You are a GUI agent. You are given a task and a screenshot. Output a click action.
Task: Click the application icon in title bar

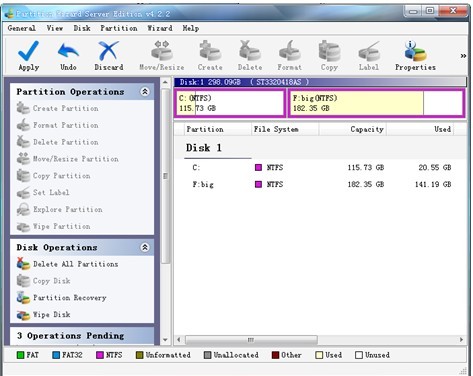coord(9,14)
